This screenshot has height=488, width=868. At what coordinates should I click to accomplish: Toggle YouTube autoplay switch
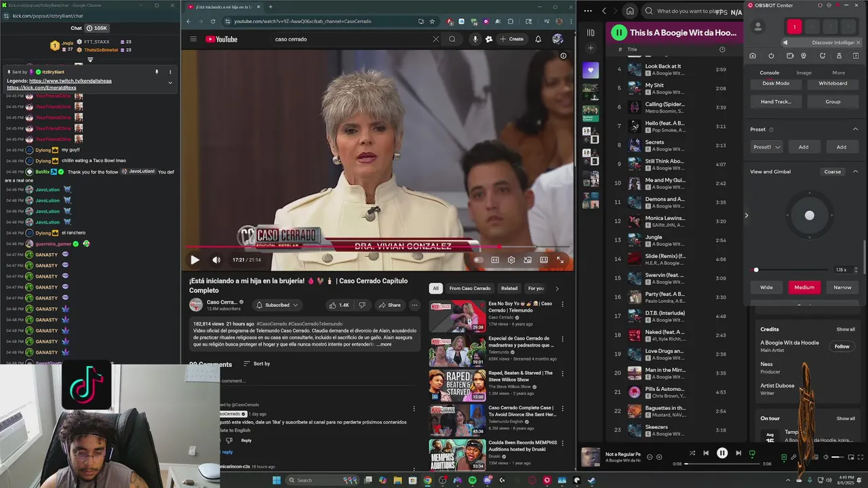point(479,260)
